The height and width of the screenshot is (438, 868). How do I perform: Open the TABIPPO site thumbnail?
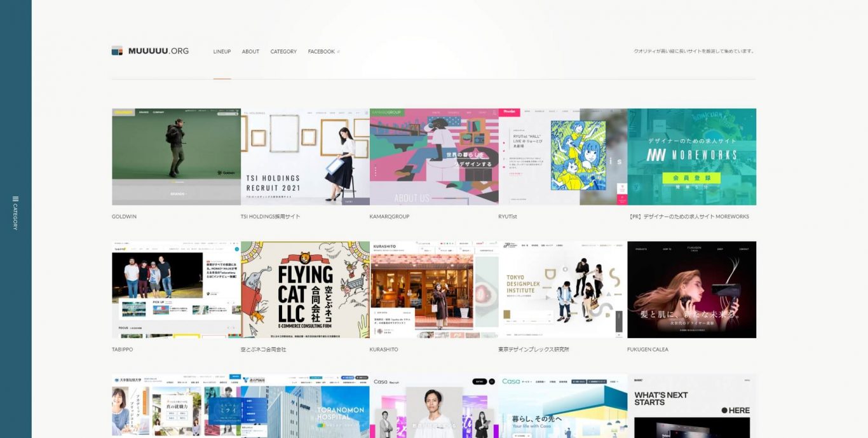[x=176, y=289]
